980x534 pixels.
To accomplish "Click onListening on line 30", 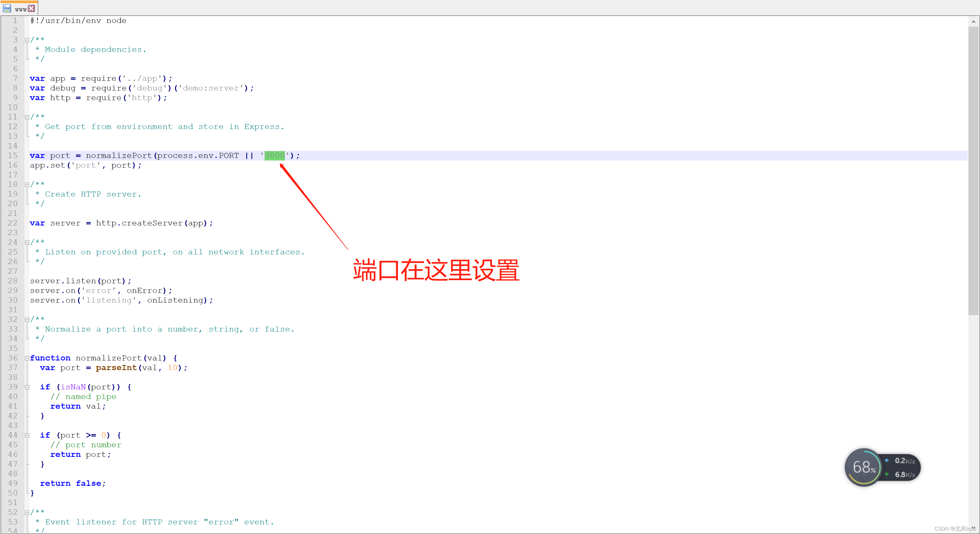I will (x=175, y=300).
